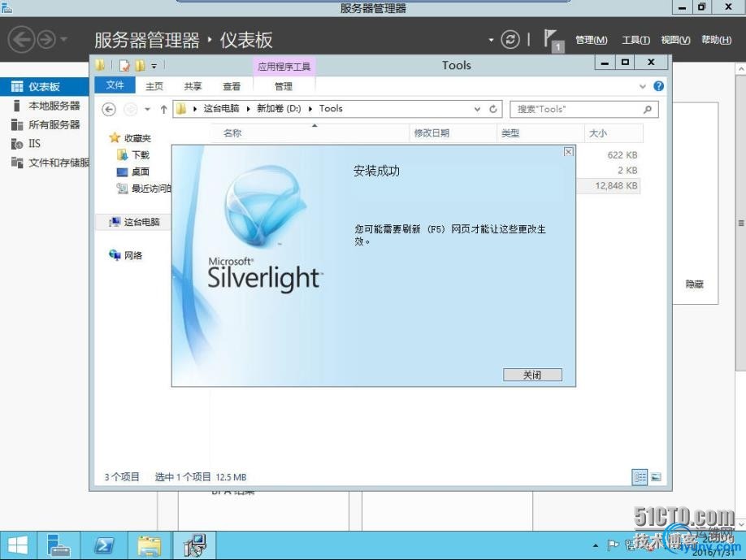Open the Windows Start button
The height and width of the screenshot is (560, 746).
[x=18, y=545]
